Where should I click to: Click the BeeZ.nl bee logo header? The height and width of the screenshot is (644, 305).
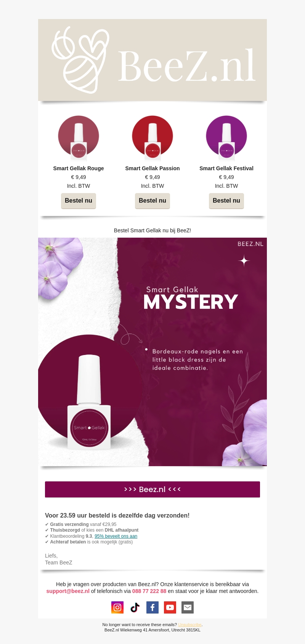pyautogui.click(x=152, y=60)
